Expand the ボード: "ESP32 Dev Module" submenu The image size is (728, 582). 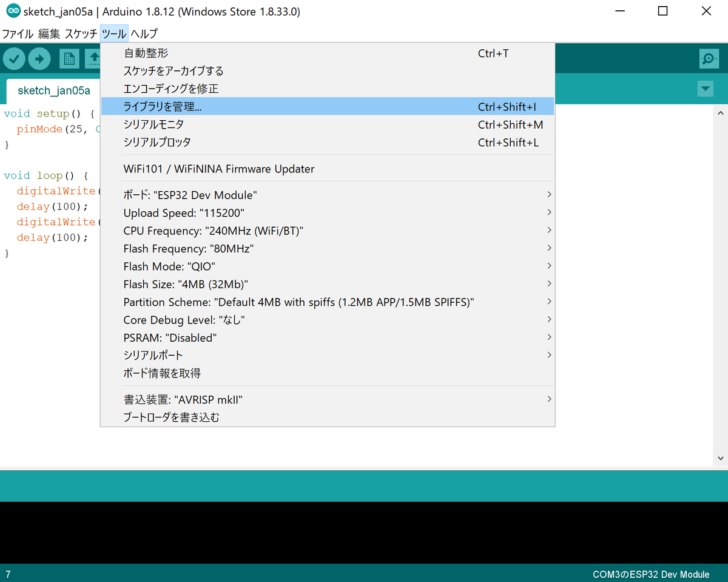pos(328,195)
